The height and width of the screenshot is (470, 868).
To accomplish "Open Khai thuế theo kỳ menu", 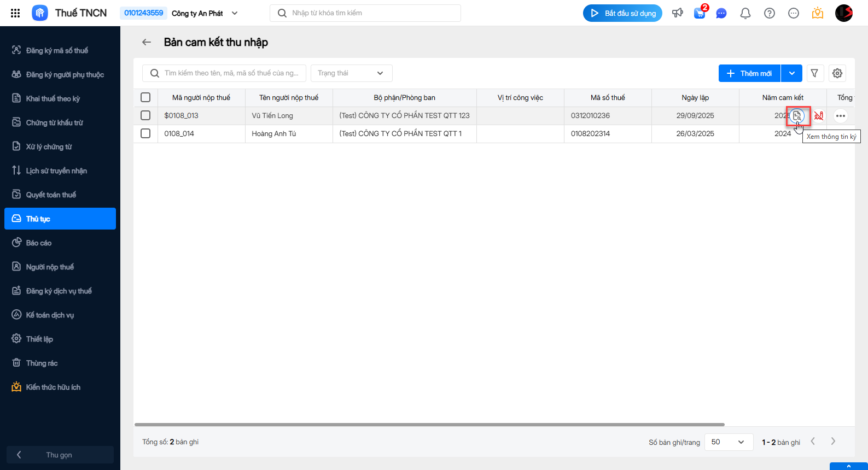I will pyautogui.click(x=60, y=98).
